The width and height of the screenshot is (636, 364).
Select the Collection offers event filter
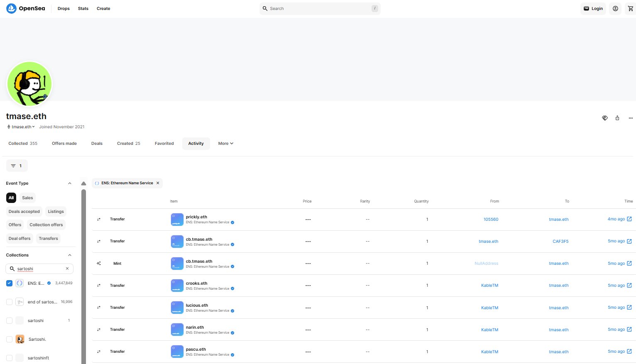tap(46, 225)
